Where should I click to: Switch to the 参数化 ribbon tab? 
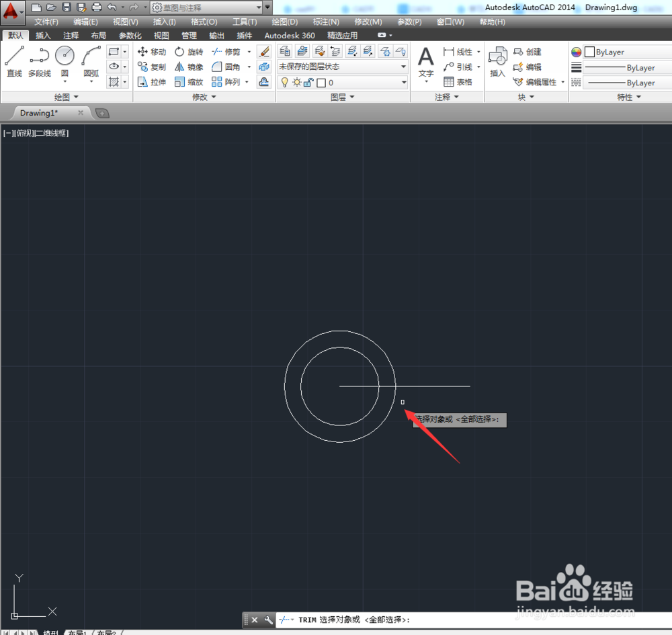(x=130, y=36)
